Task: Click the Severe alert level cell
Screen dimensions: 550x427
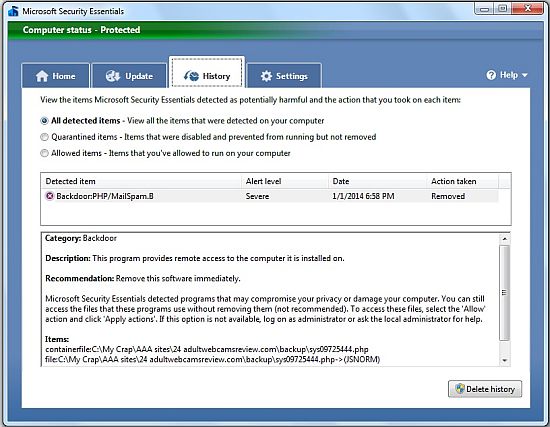Action: pos(257,196)
